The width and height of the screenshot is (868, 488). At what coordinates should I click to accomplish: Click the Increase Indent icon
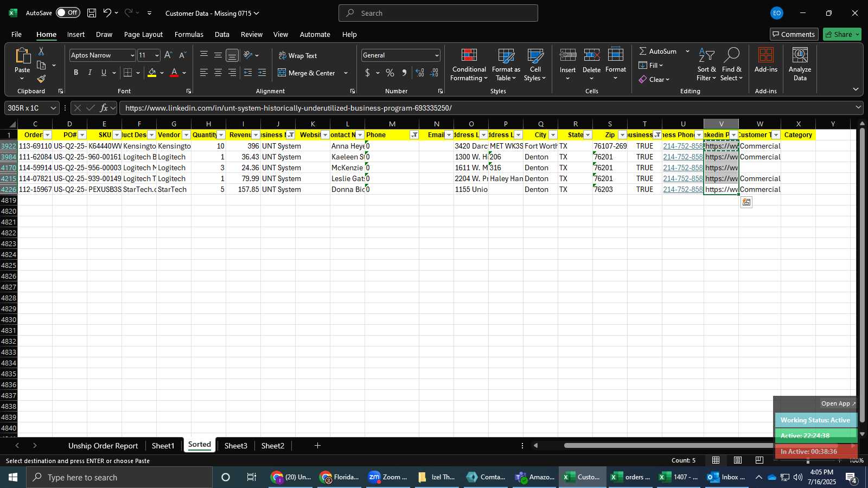pyautogui.click(x=262, y=73)
